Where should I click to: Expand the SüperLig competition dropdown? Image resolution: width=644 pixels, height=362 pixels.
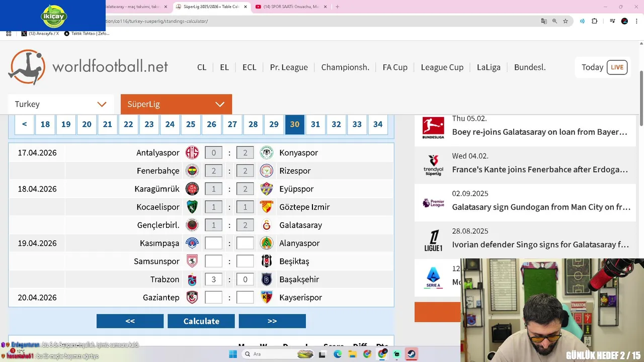tap(176, 104)
